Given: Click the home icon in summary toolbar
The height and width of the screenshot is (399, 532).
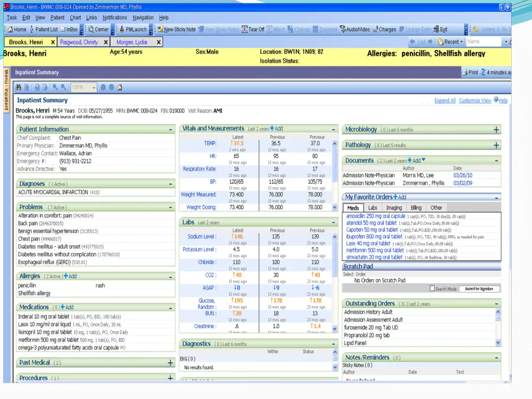Looking at the screenshot, I should [120, 87].
